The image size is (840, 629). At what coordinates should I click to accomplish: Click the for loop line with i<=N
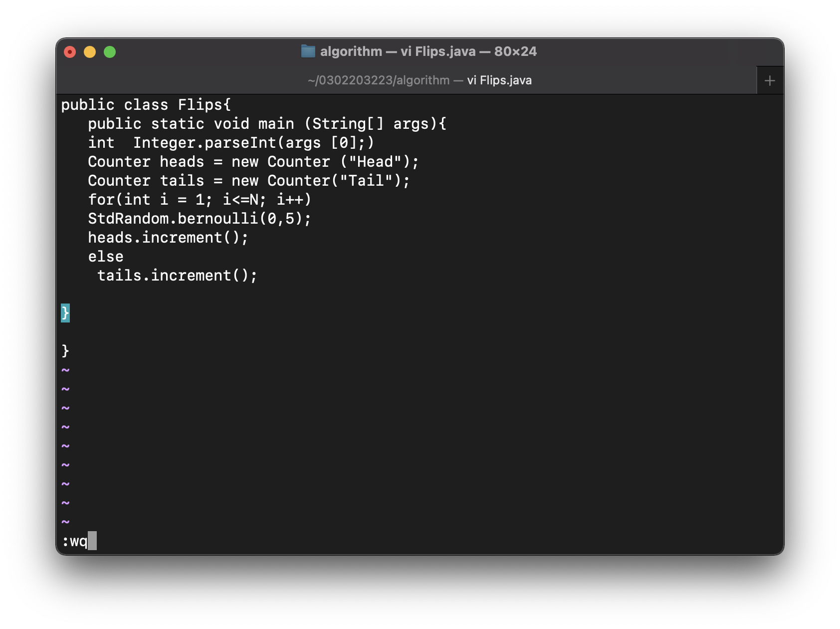(200, 200)
